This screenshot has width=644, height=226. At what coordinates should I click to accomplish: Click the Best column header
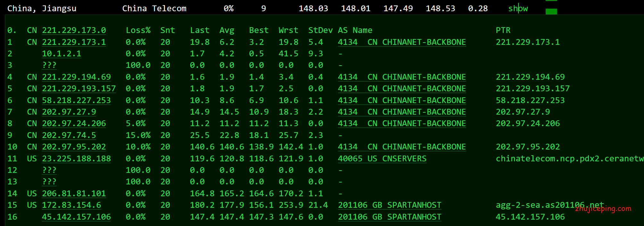tap(259, 30)
